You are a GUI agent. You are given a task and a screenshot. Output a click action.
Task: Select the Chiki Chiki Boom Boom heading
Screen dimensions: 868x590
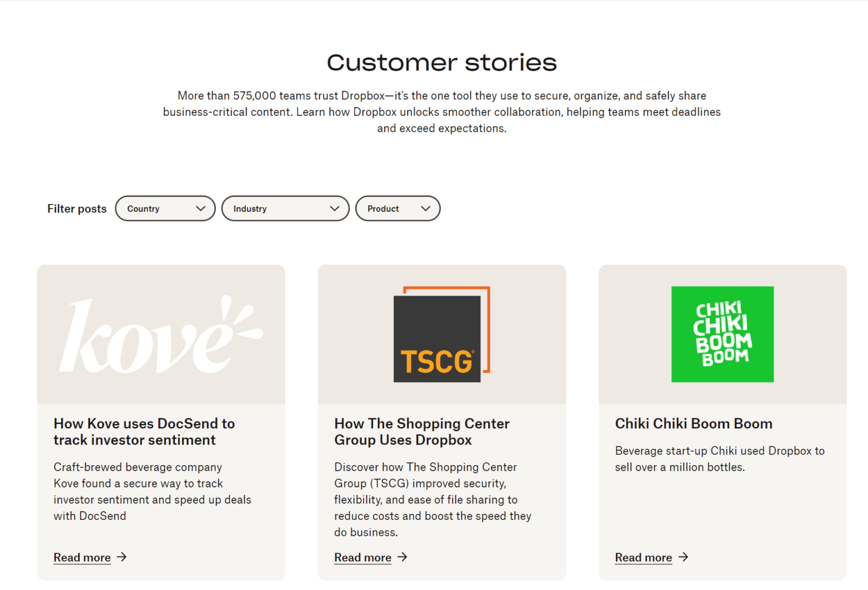pyautogui.click(x=693, y=423)
